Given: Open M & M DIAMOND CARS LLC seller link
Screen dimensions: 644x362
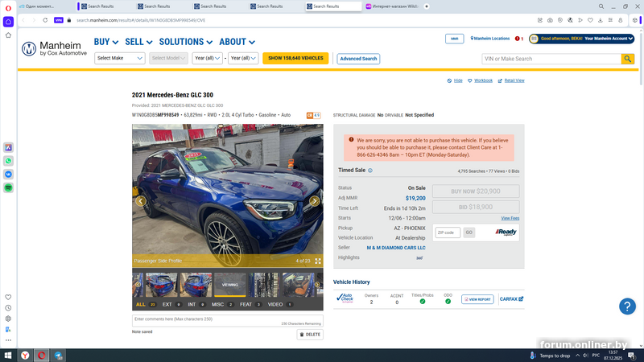Looking at the screenshot, I should click(x=396, y=248).
